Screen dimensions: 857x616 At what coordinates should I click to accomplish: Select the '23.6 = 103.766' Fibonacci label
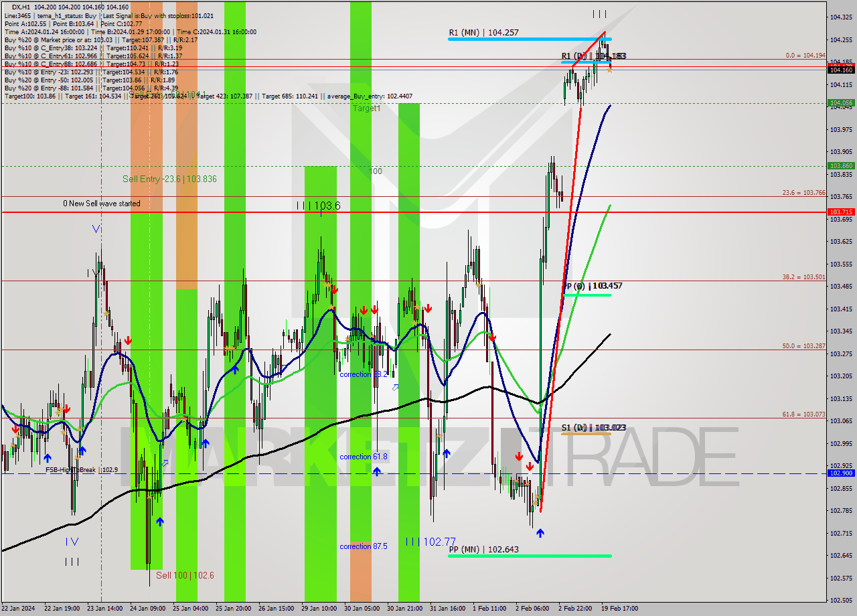[x=803, y=193]
